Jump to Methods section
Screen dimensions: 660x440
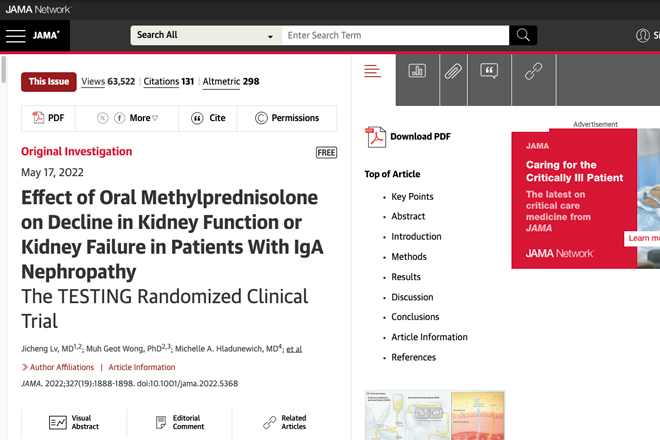tap(409, 257)
